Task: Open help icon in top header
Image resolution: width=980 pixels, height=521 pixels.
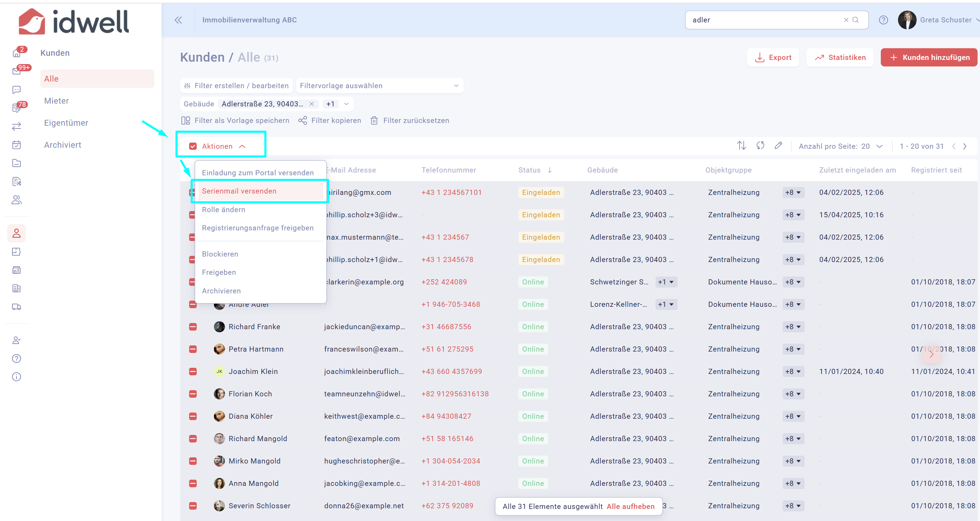Action: (x=883, y=20)
